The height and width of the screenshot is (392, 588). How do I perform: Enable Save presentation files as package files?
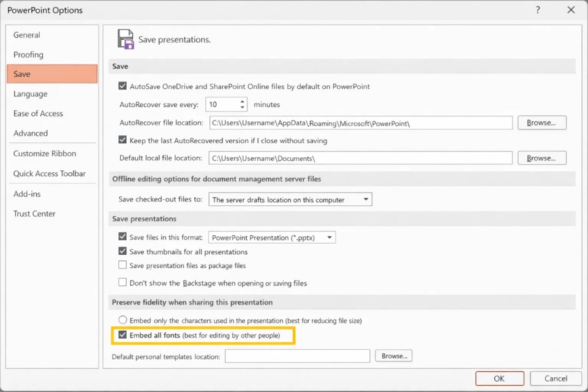point(123,265)
